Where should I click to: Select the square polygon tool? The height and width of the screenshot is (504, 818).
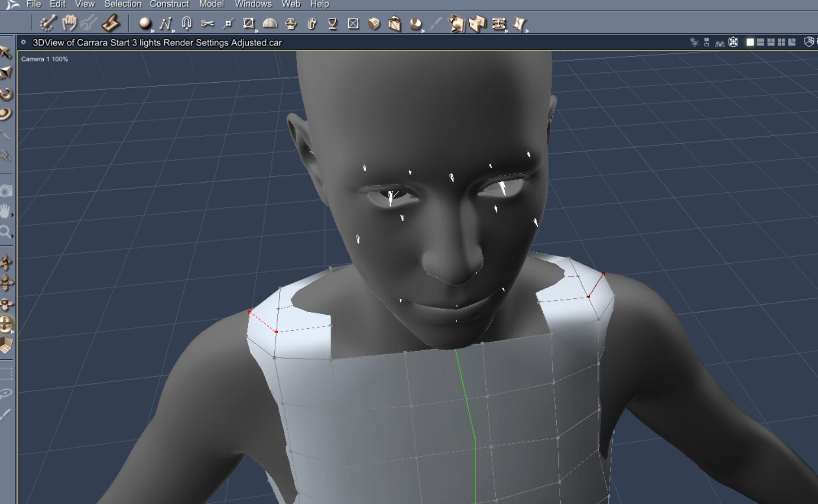(249, 23)
